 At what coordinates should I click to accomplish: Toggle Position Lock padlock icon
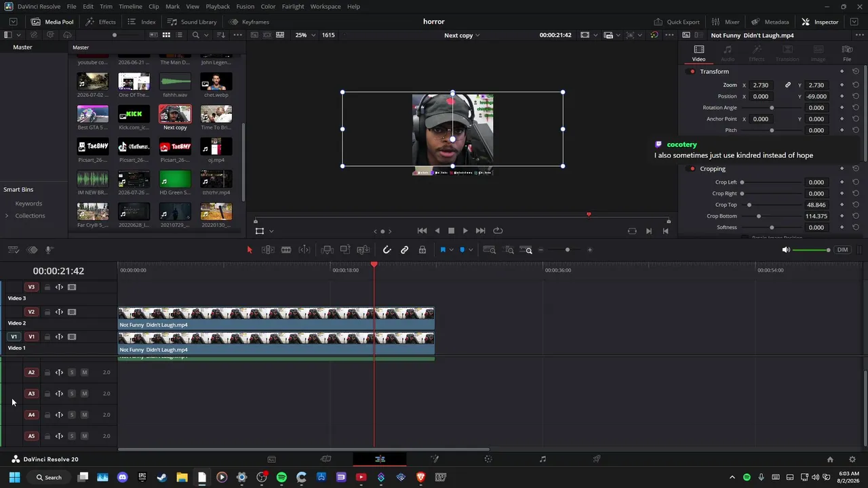pos(422,250)
